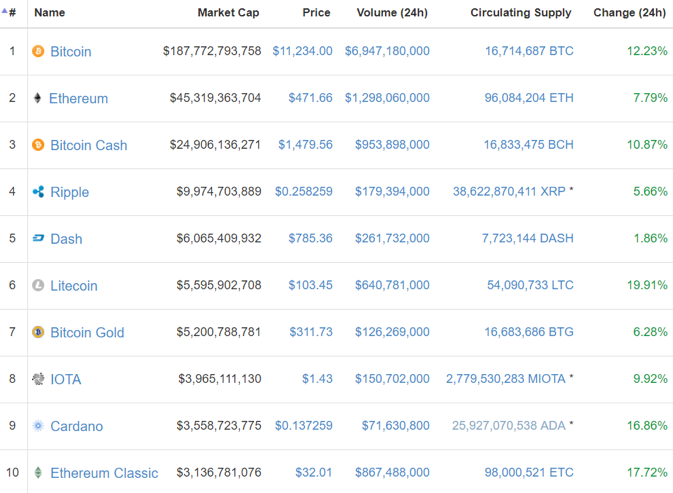Click Litecoin price $103.45
This screenshot has width=673, height=493.
point(310,285)
